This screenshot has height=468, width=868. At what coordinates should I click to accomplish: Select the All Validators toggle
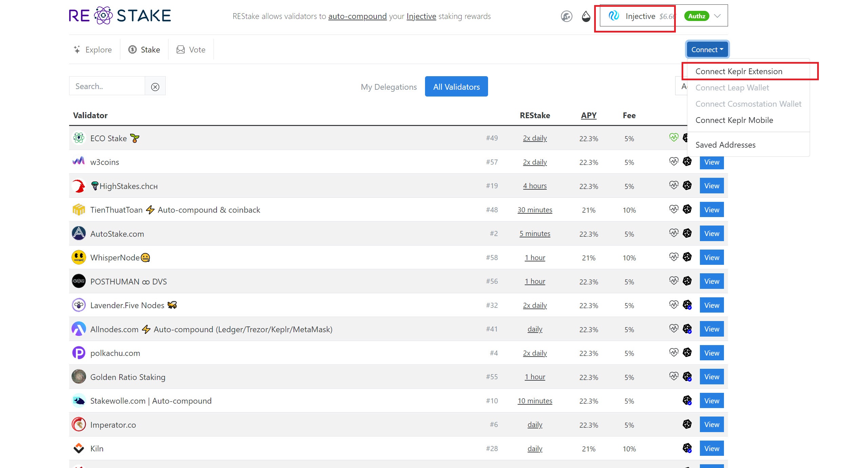tap(456, 87)
